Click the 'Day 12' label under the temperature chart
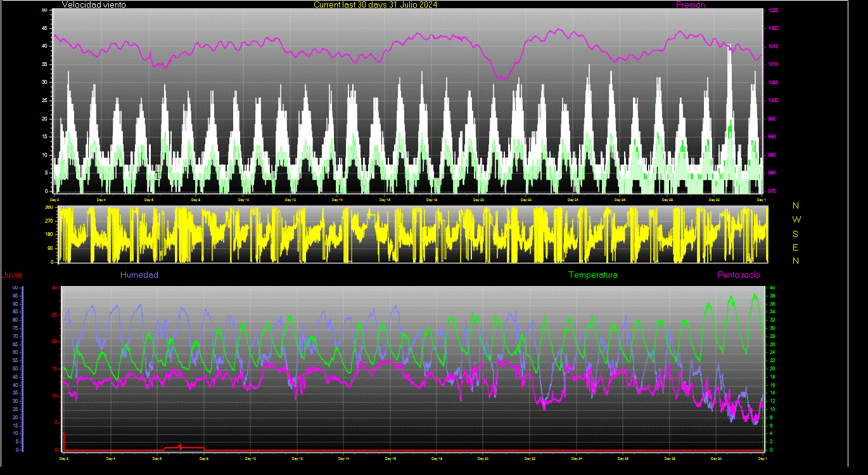 click(297, 458)
